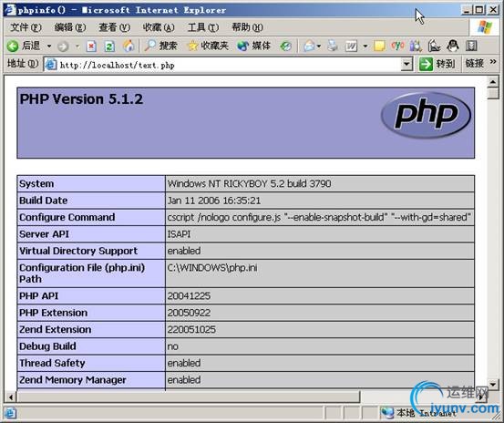The image size is (504, 423).
Task: Click the QQ penguin icon
Action: (453, 46)
